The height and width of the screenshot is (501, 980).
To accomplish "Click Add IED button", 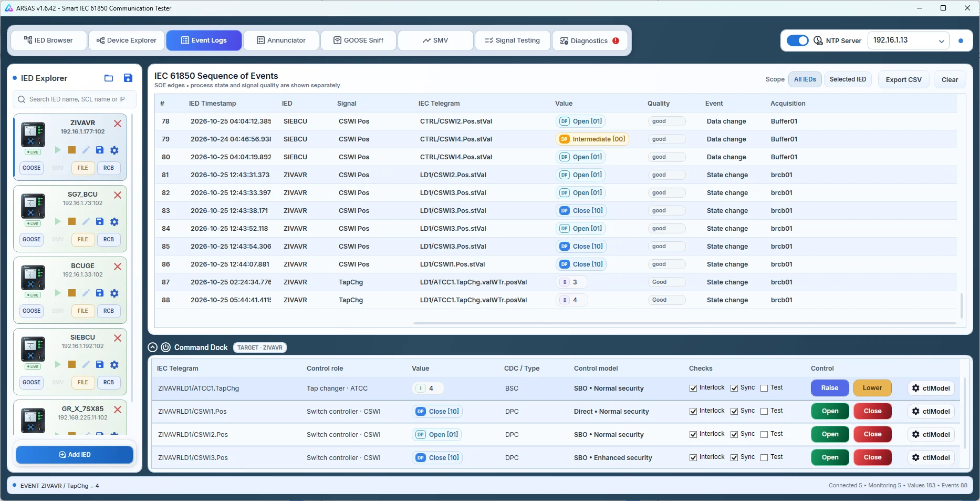I will [x=75, y=455].
